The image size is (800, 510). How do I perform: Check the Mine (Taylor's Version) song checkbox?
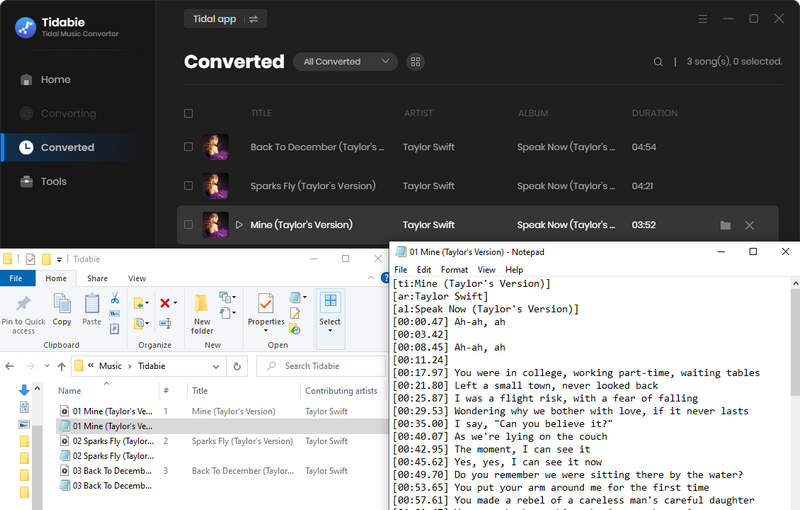click(x=188, y=224)
